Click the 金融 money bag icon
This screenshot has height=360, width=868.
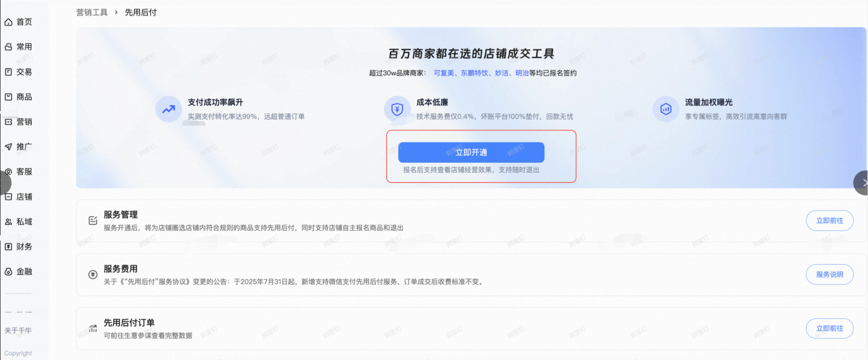[x=8, y=272]
